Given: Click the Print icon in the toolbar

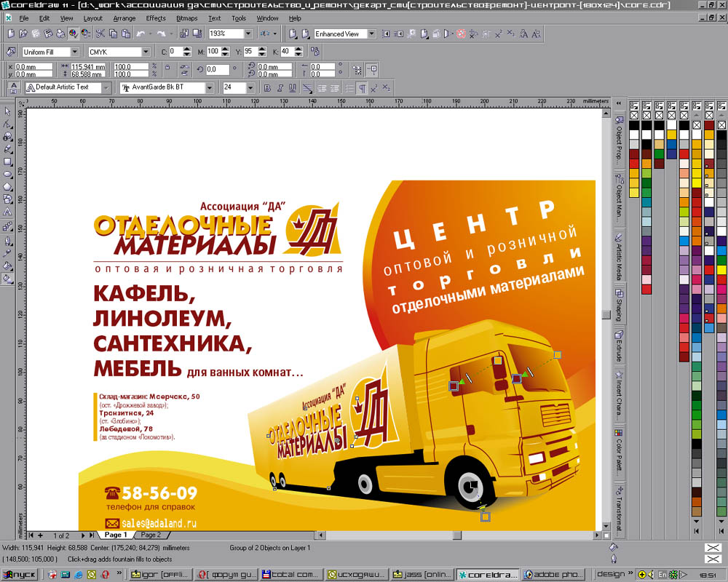Looking at the screenshot, I should [60, 33].
